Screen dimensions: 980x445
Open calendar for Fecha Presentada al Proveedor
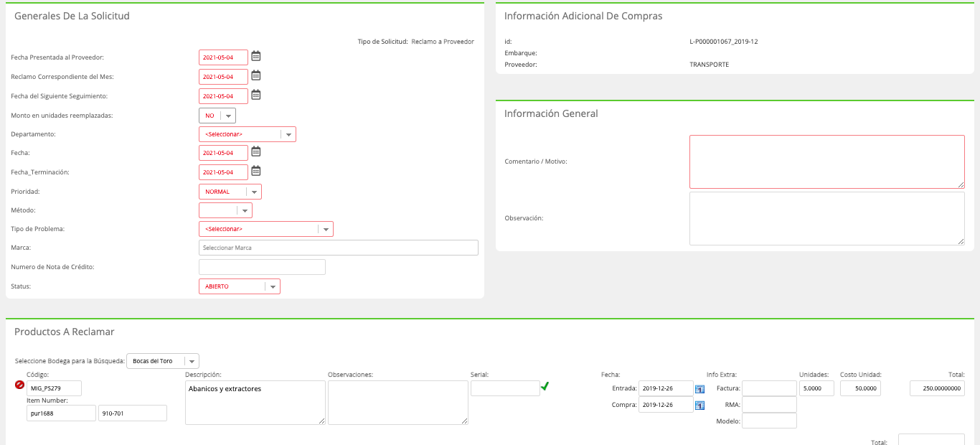pyautogui.click(x=256, y=56)
